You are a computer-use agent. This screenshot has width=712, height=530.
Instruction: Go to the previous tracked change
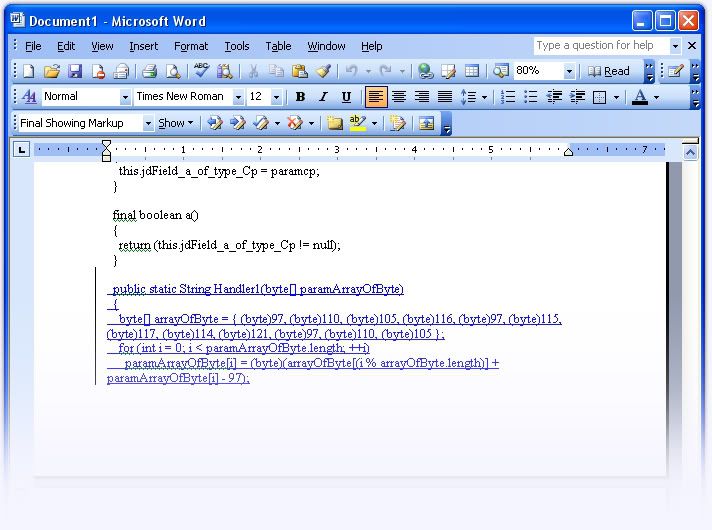[215, 123]
